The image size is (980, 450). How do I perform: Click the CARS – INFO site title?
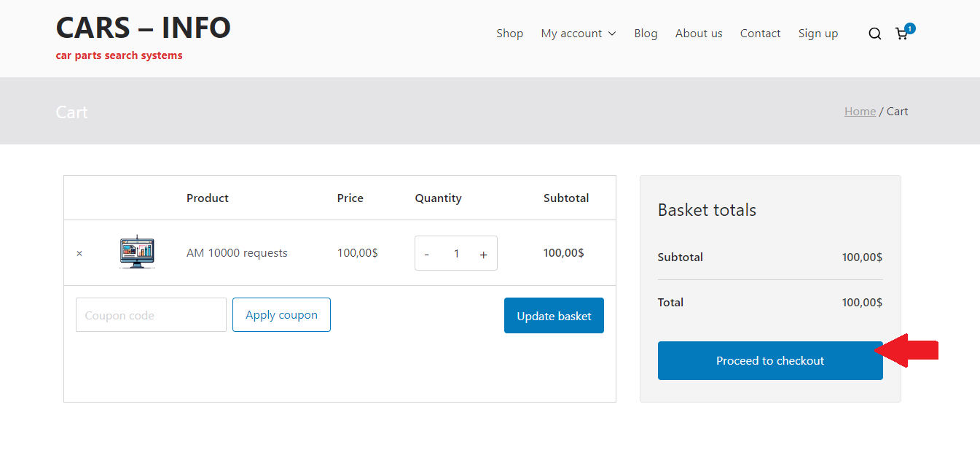[x=144, y=28]
